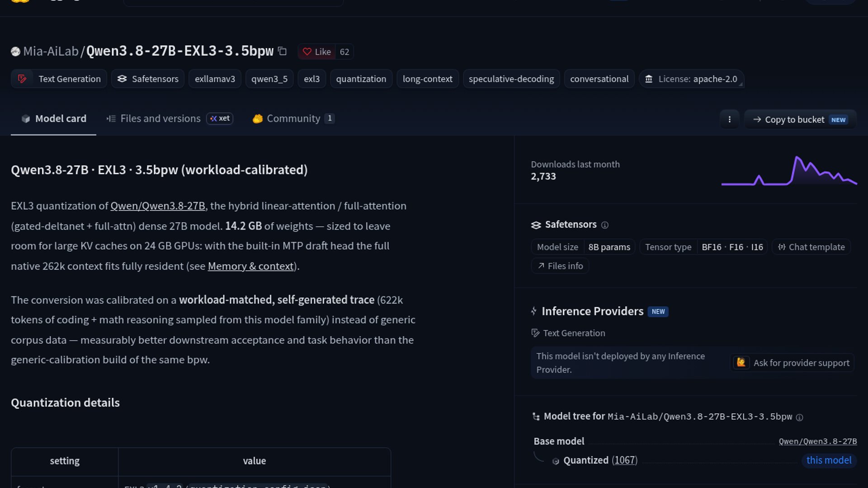The width and height of the screenshot is (868, 488).
Task: Open the Quantized (1067) link
Action: (x=600, y=460)
